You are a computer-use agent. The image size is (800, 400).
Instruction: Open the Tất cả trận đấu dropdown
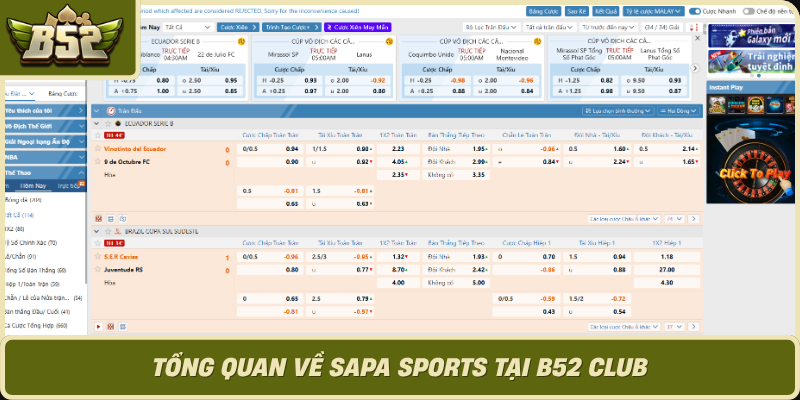[549, 27]
